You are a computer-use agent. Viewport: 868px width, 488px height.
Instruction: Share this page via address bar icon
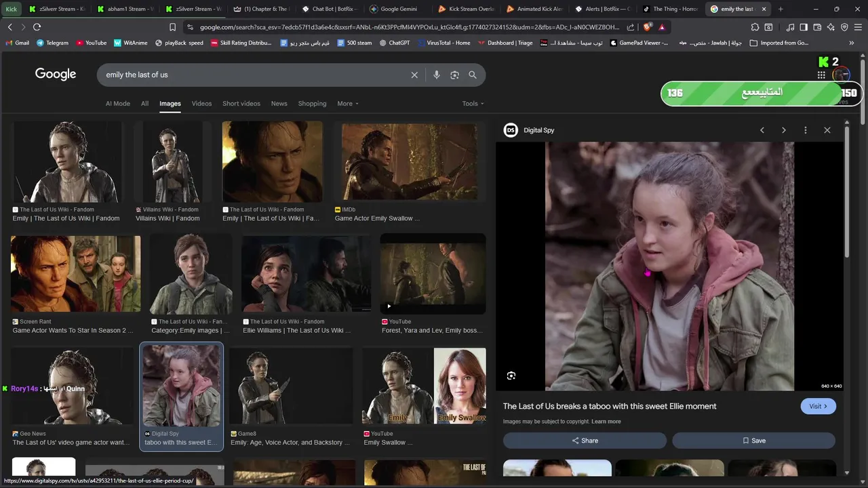coord(631,27)
